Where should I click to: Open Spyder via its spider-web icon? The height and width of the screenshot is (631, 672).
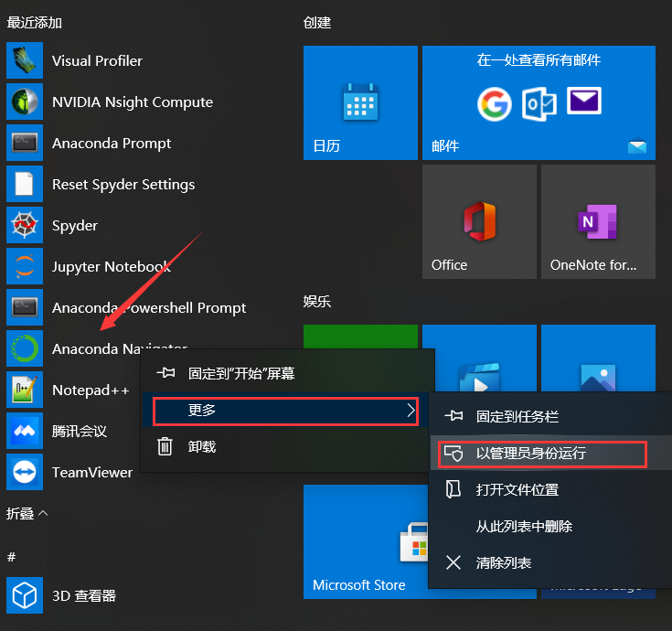pos(25,225)
